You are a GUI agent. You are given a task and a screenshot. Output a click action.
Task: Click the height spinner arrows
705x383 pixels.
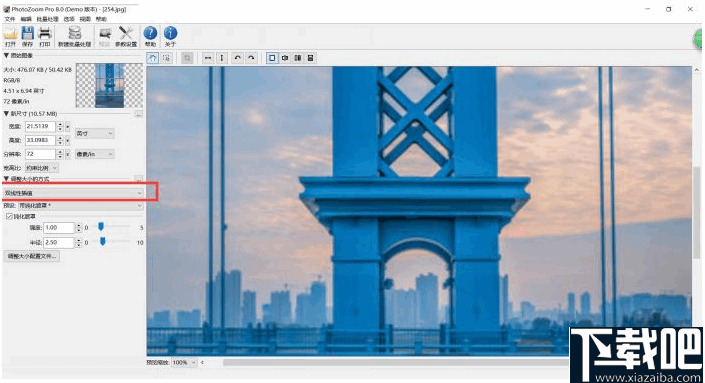pos(60,141)
